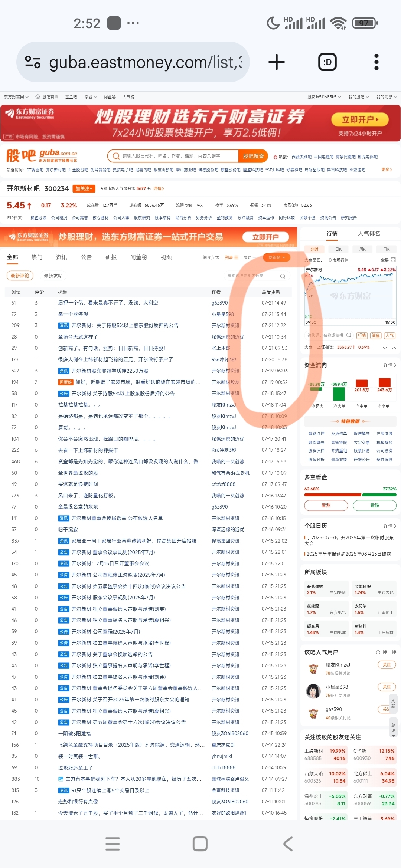Sort posts by 最新发帖
Image resolution: width=401 pixels, height=868 pixels.
coord(53,276)
